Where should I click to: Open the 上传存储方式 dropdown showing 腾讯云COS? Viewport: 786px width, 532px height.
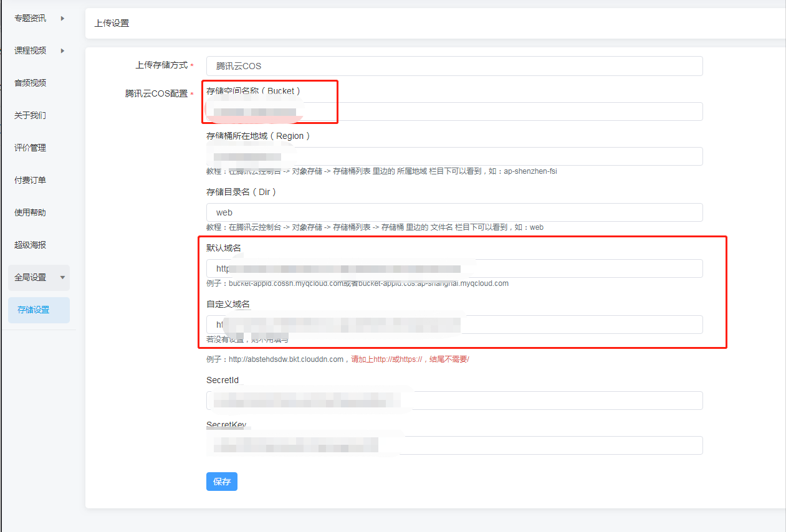point(454,66)
